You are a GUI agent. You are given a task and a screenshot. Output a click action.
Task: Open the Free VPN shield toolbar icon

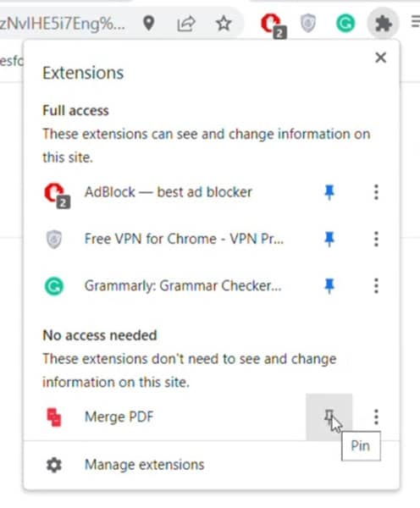point(308,24)
